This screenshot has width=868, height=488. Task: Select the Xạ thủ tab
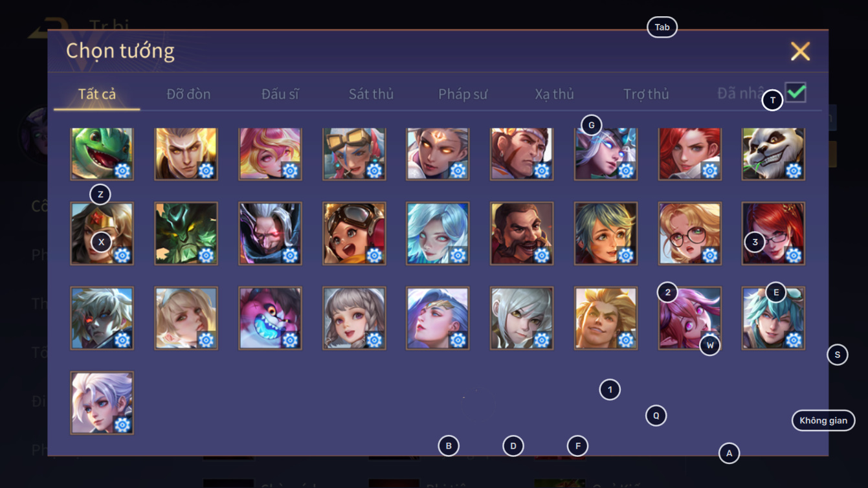point(555,94)
